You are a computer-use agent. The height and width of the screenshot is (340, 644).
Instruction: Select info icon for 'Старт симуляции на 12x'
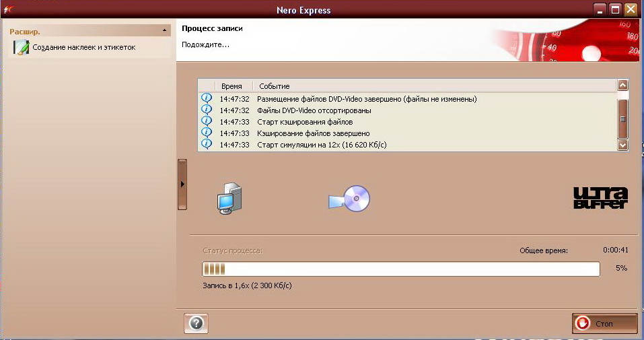[x=207, y=144]
